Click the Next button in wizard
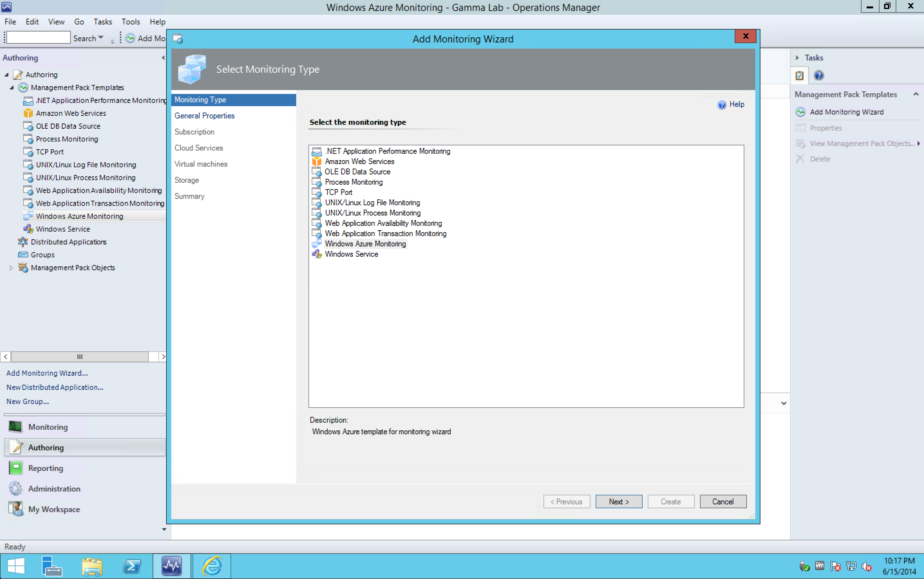Screen dimensions: 924x579 click(618, 501)
